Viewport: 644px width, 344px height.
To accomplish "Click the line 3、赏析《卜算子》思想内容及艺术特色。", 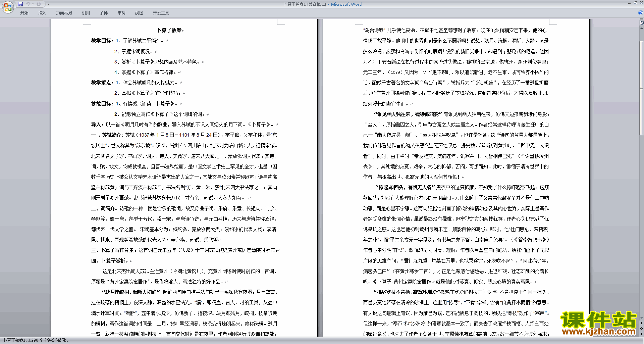I will click(x=157, y=62).
